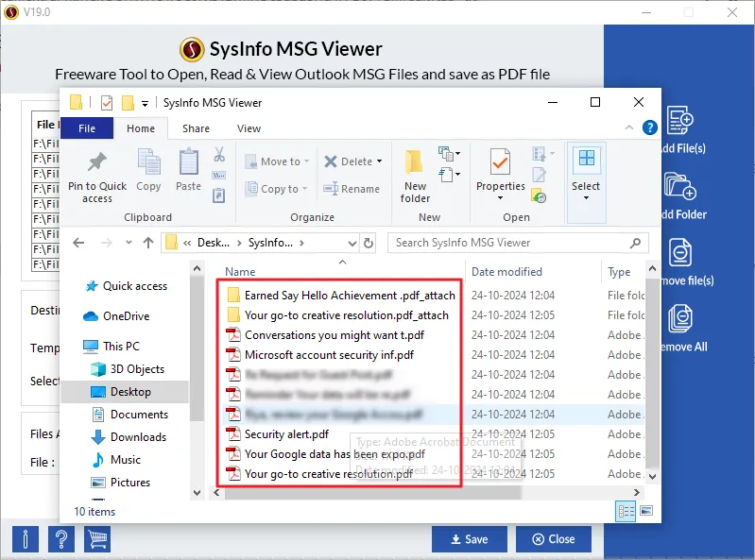Create a New folder from the ribbon
The width and height of the screenshot is (755, 560).
[415, 177]
